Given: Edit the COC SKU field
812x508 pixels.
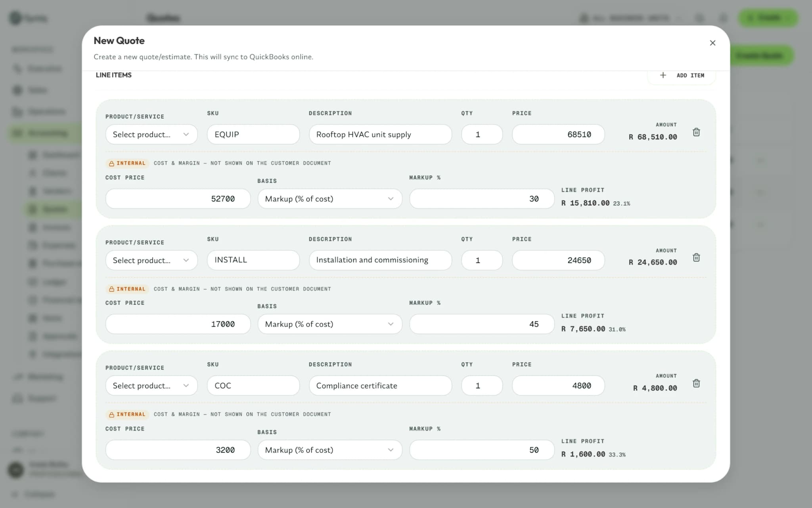Looking at the screenshot, I should pyautogui.click(x=253, y=386).
